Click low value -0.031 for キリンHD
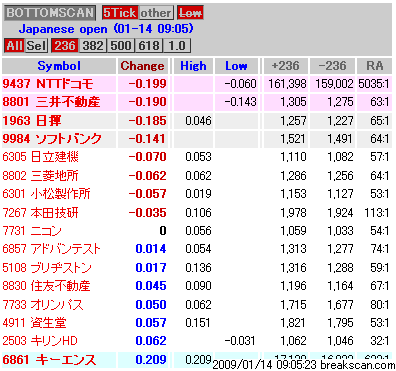The width and height of the screenshot is (396, 371). (x=240, y=341)
